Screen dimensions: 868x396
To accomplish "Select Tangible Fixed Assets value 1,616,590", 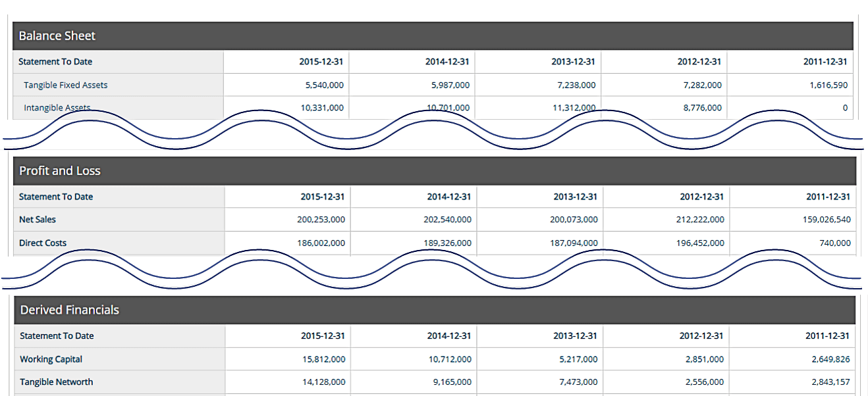I will [828, 85].
